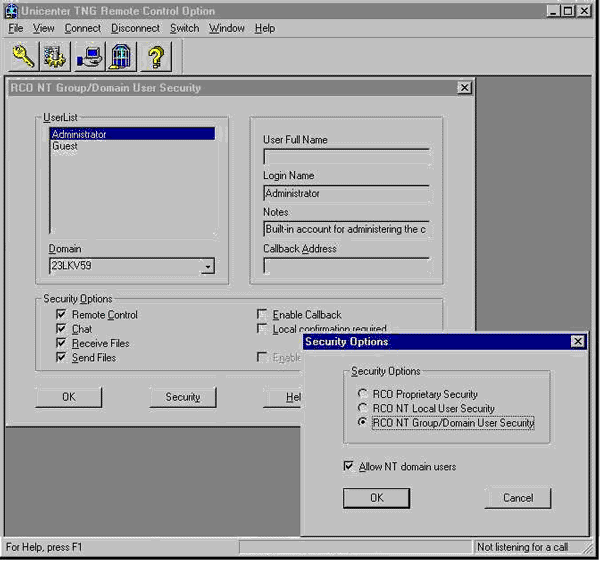Click the computer connection toolbar icon
Screen dimensions: 600x561
pos(89,56)
